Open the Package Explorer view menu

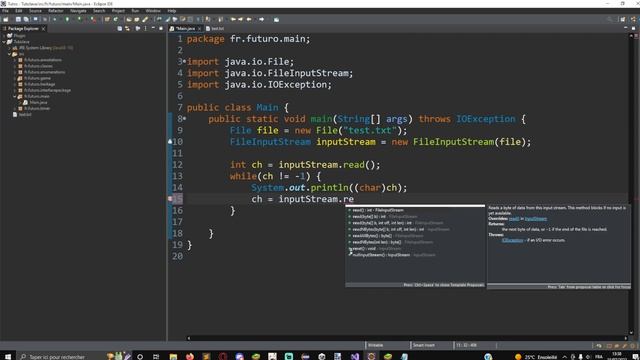pyautogui.click(x=145, y=29)
